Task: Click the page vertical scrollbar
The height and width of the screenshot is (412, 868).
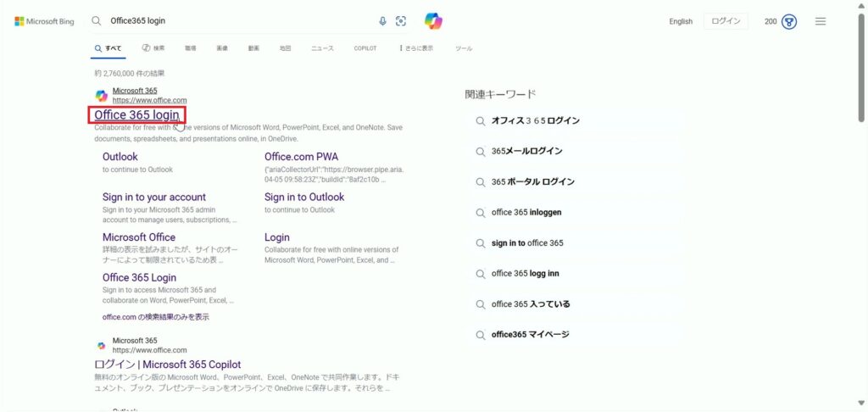Action: [x=861, y=67]
